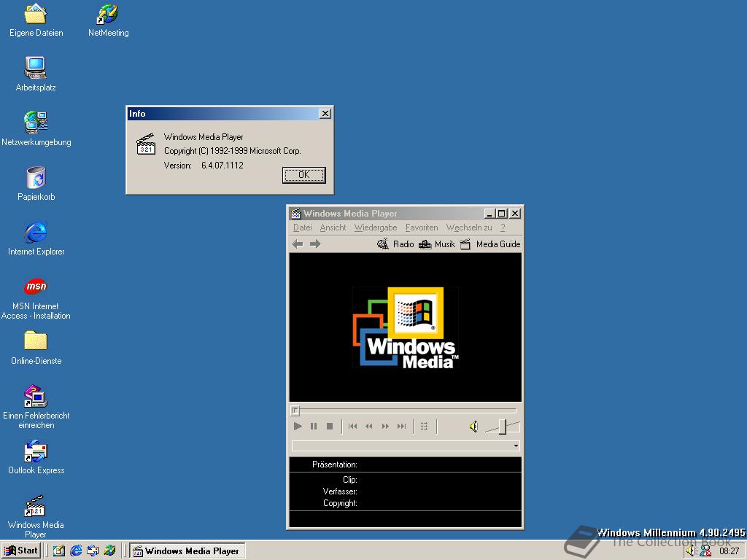Mute sound with the speaker icon
The height and width of the screenshot is (560, 747).
coord(473,426)
